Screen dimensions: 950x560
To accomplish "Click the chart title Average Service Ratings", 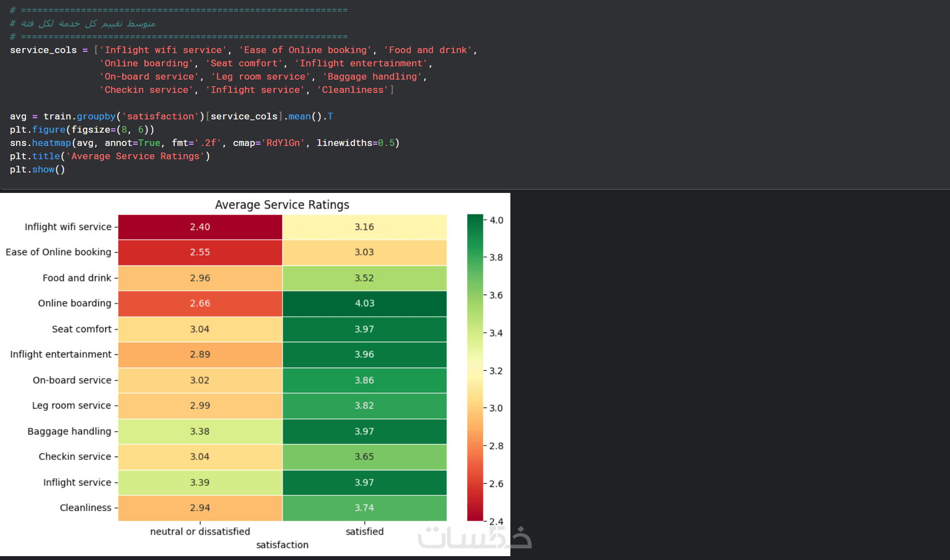I will coord(282,205).
